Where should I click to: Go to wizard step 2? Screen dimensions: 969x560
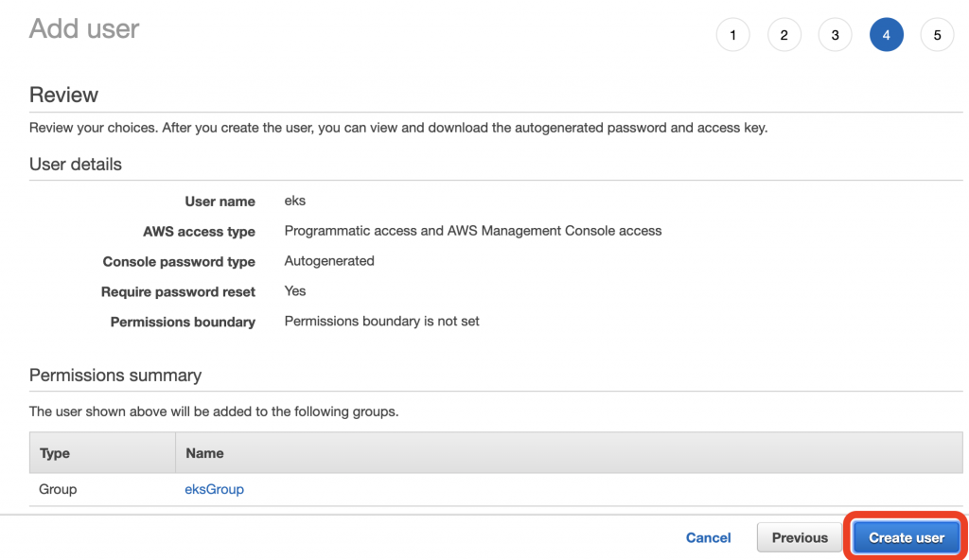click(x=784, y=35)
